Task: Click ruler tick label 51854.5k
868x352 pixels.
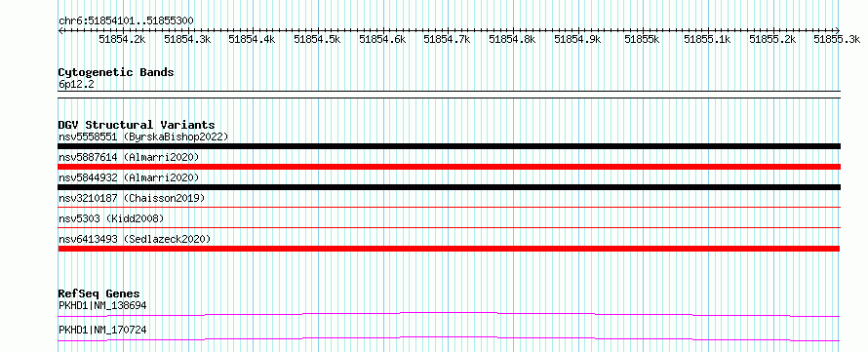Action: coord(317,39)
